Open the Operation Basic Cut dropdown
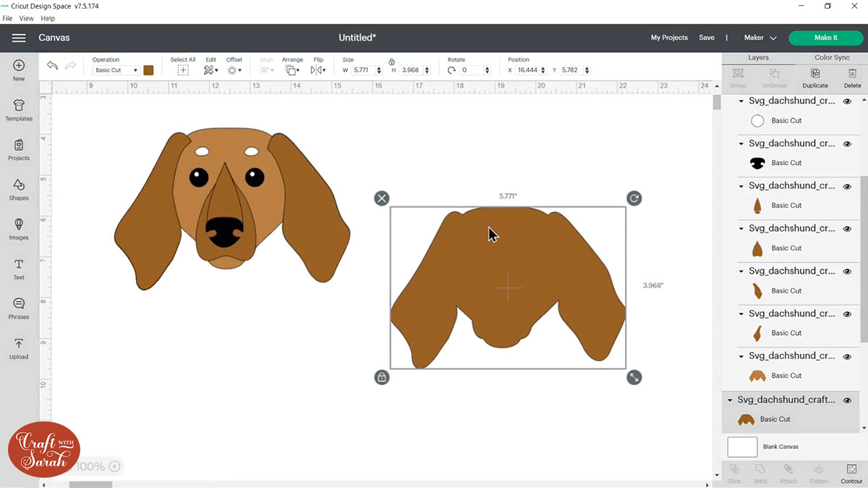The width and height of the screenshot is (868, 488). tap(116, 70)
